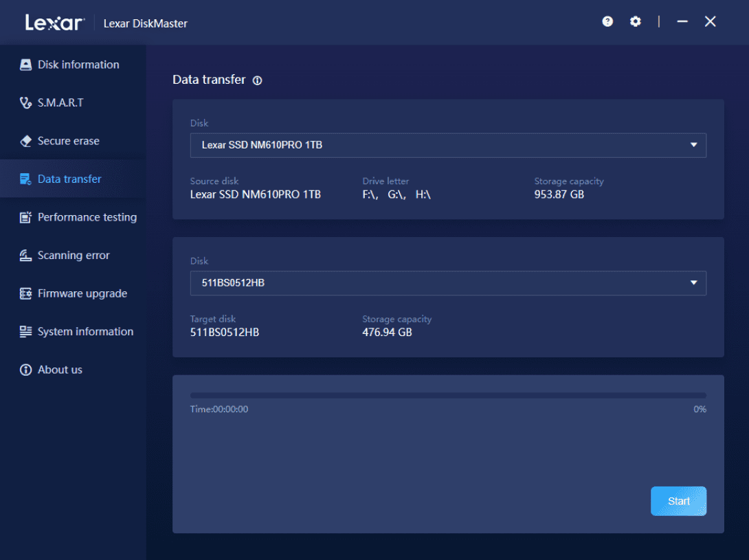This screenshot has width=749, height=560.
Task: Click the Lexar DiskMaster title text
Action: (145, 23)
